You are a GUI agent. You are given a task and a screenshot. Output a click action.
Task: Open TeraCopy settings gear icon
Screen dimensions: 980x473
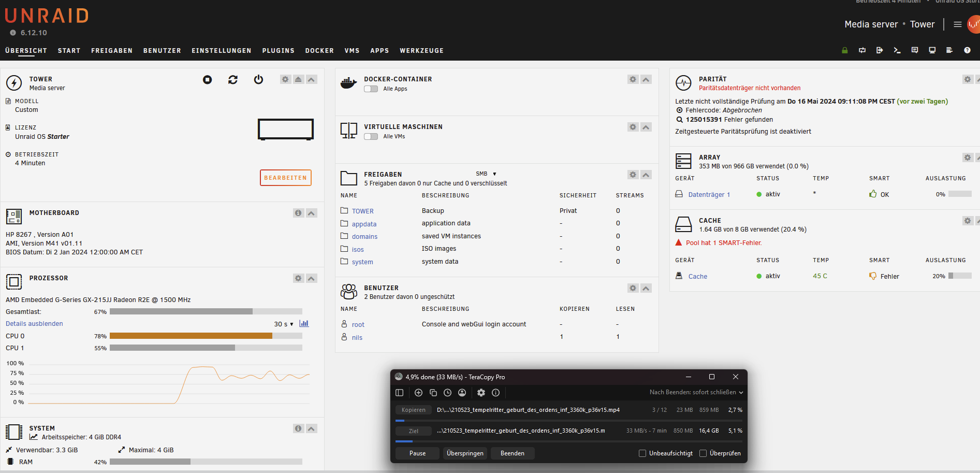click(481, 393)
